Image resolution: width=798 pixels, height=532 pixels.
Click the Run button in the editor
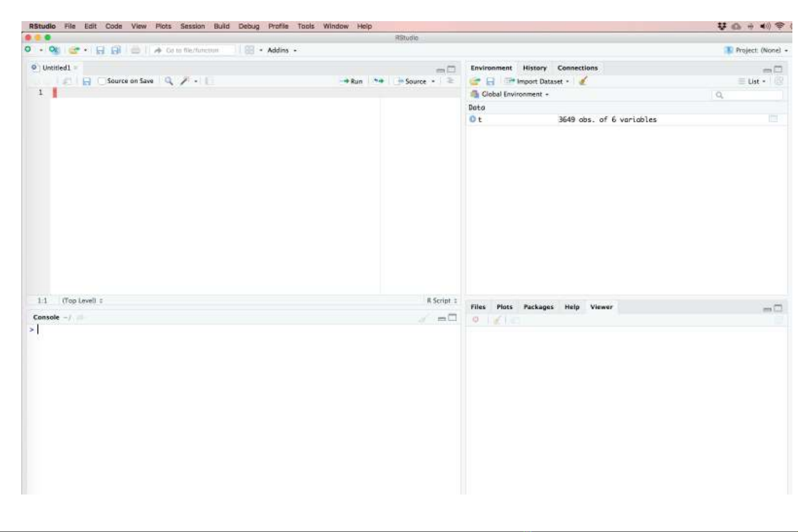(352, 81)
